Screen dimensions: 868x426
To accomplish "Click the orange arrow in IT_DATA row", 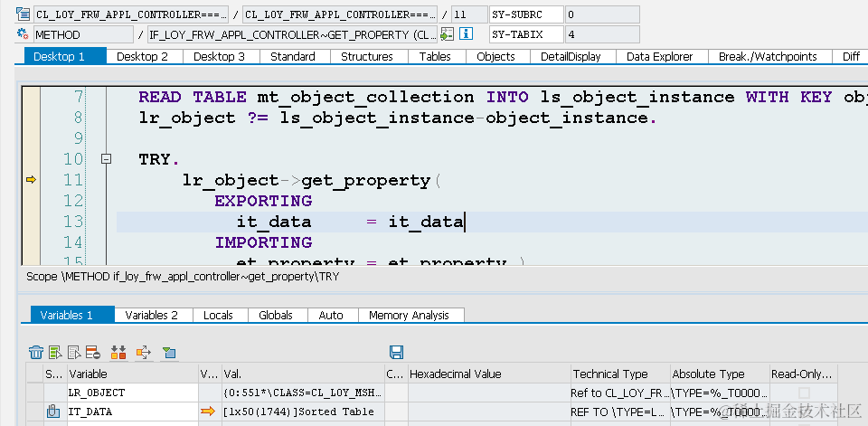I will coord(208,411).
